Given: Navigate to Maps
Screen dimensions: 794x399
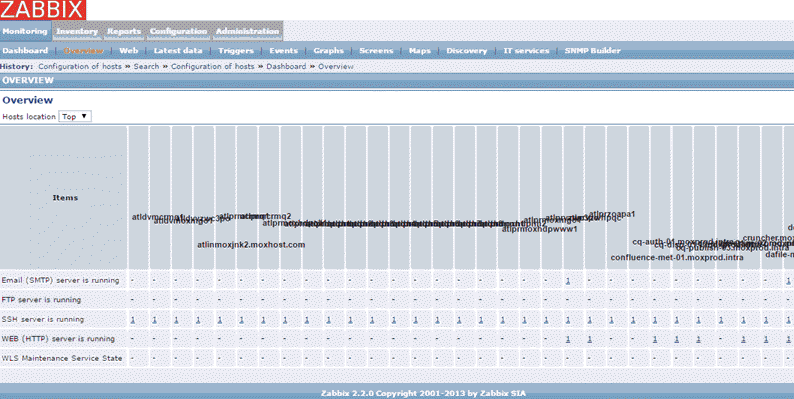Looking at the screenshot, I should [x=419, y=51].
